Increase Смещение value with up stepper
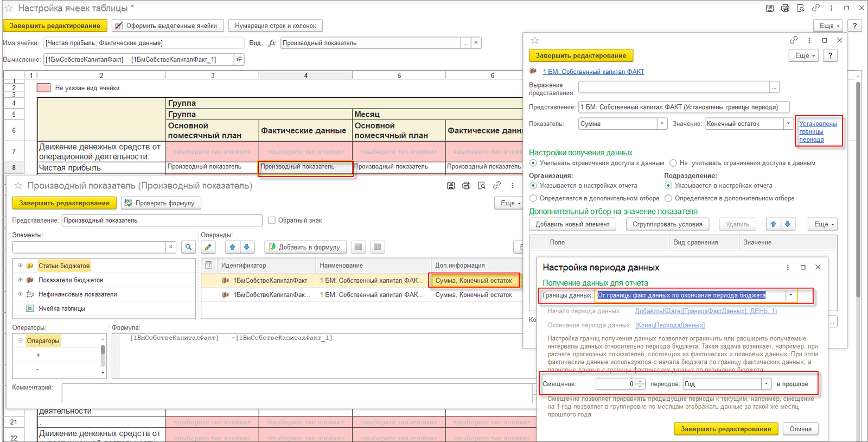The width and height of the screenshot is (868, 442). point(641,381)
